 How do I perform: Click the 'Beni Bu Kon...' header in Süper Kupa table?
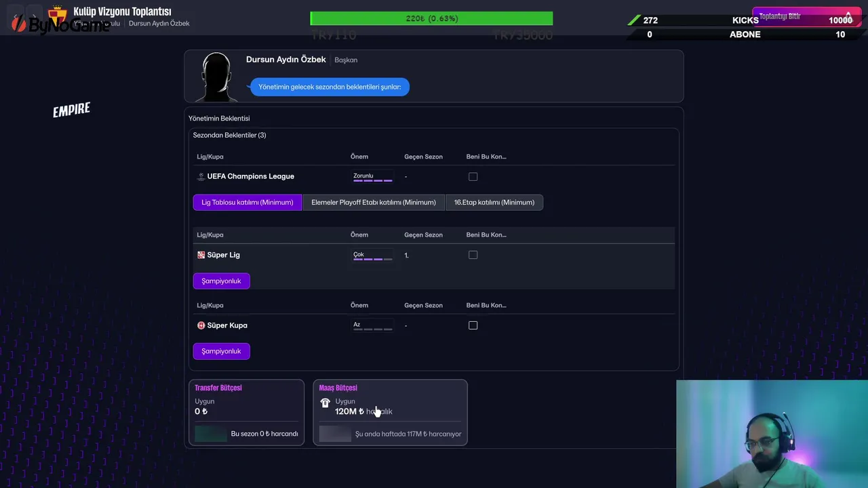pos(486,305)
